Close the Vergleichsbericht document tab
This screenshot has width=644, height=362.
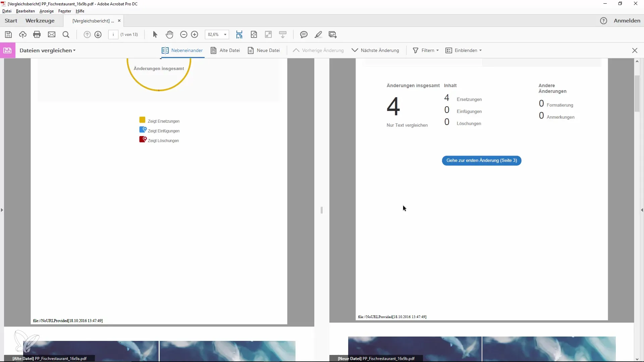point(119,21)
